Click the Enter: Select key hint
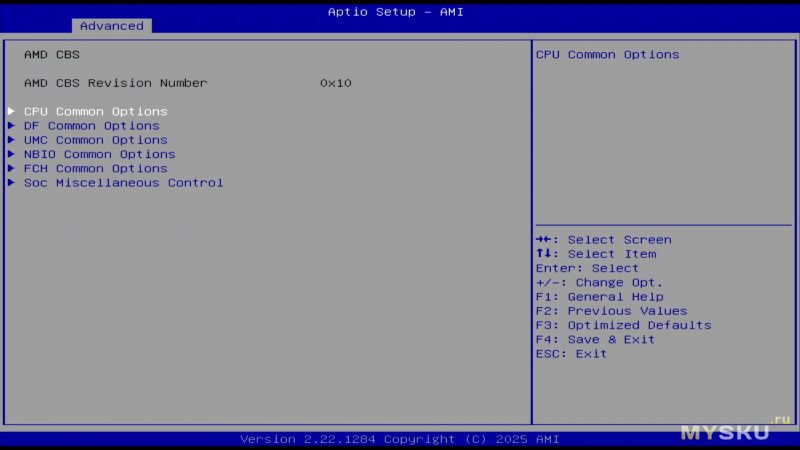 (587, 268)
